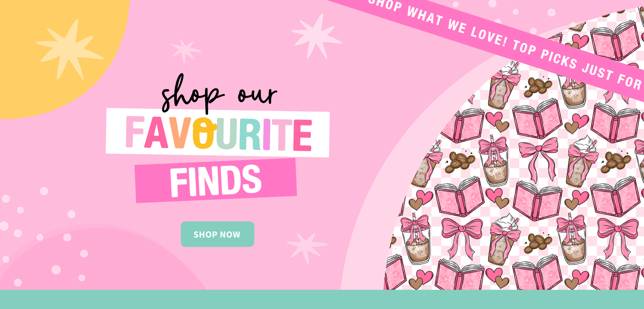
Task: Click the final pink E in FAVOURITE
Action: 302,135
